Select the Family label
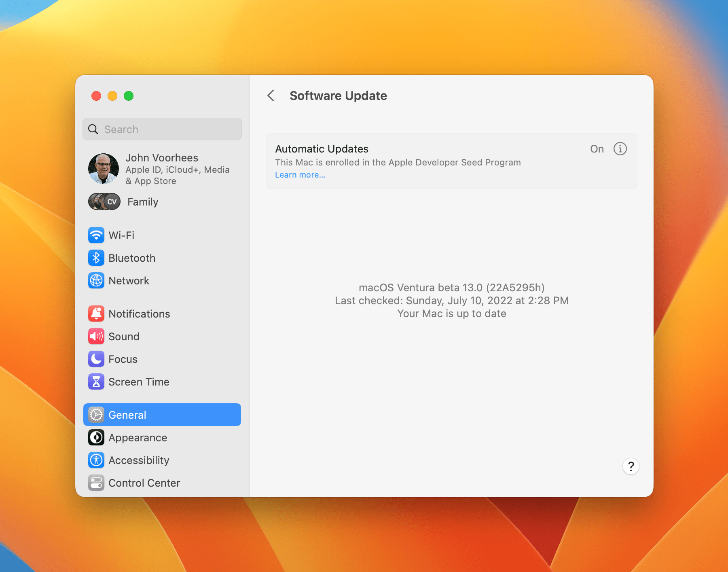Viewport: 728px width, 572px height. coord(143,202)
